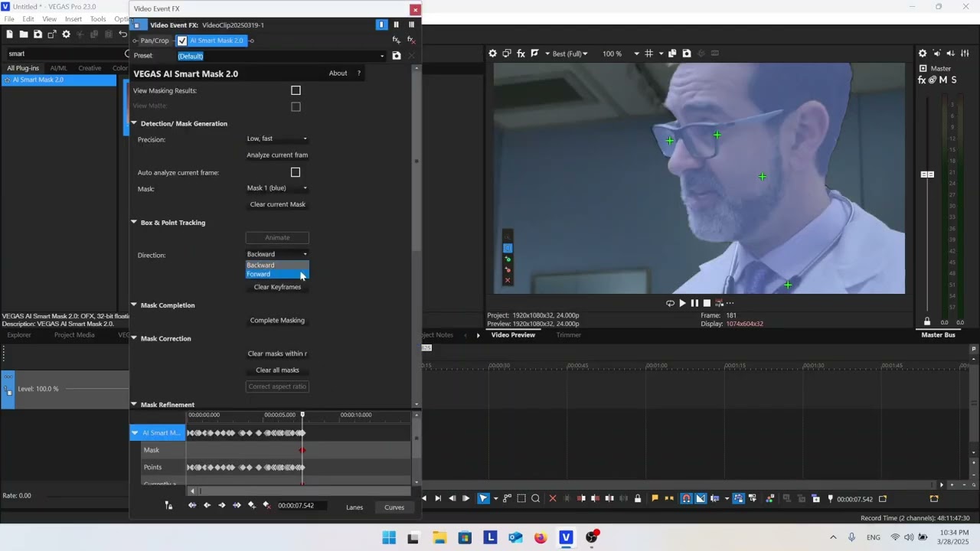This screenshot has width=980, height=551.
Task: Copy snapshot to clipboard icon
Action: (672, 54)
